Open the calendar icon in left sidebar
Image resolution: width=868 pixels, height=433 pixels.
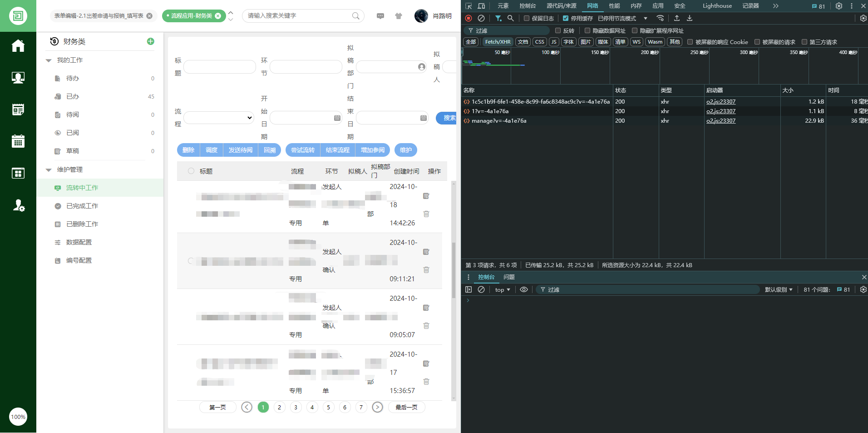pyautogui.click(x=18, y=141)
